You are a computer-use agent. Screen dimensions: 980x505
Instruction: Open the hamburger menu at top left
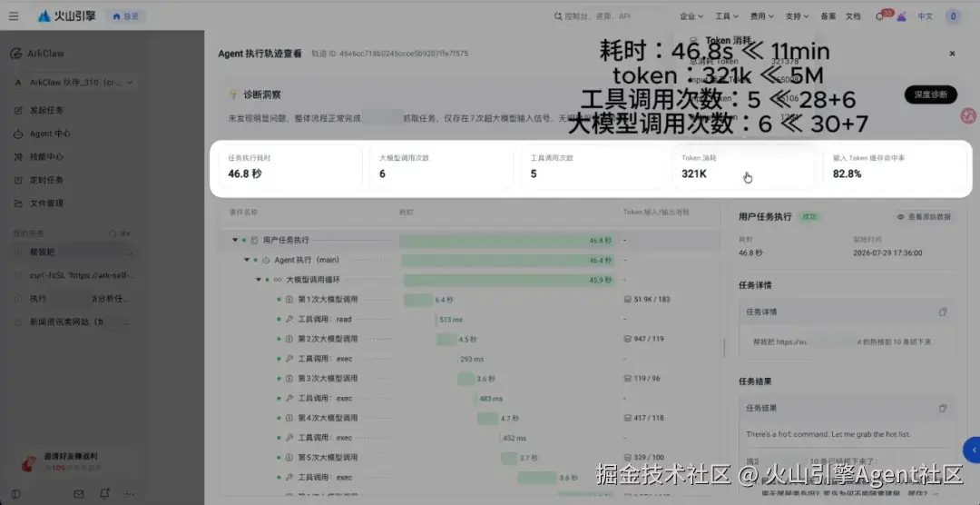pyautogui.click(x=14, y=16)
